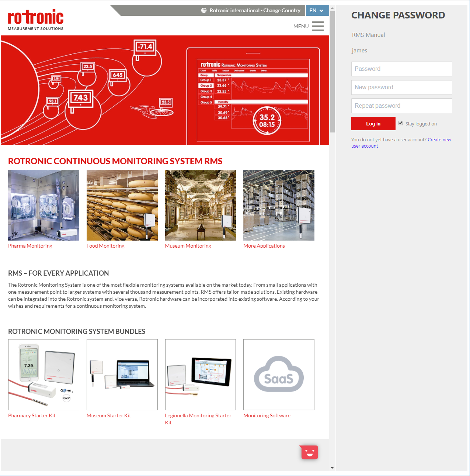The image size is (470, 476).
Task: Open the chat smiley widget
Action: pos(310,452)
